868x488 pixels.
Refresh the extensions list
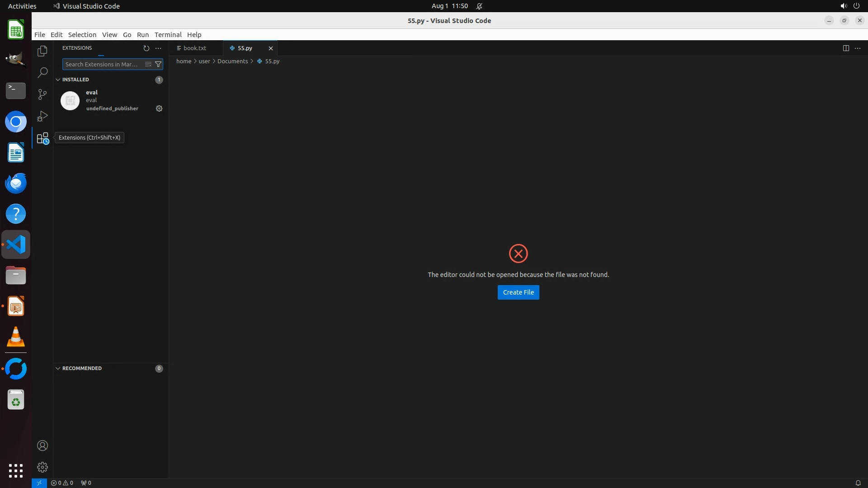click(146, 48)
